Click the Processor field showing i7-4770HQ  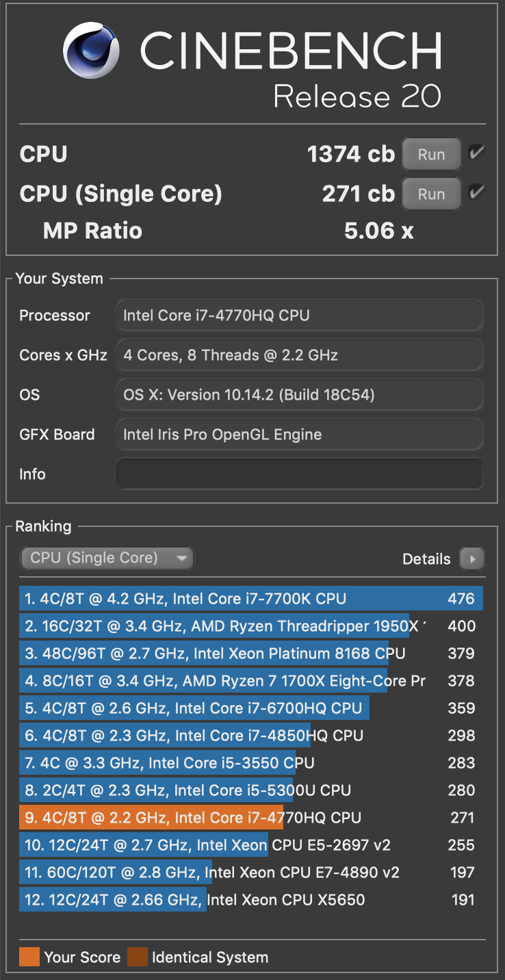pos(300,315)
